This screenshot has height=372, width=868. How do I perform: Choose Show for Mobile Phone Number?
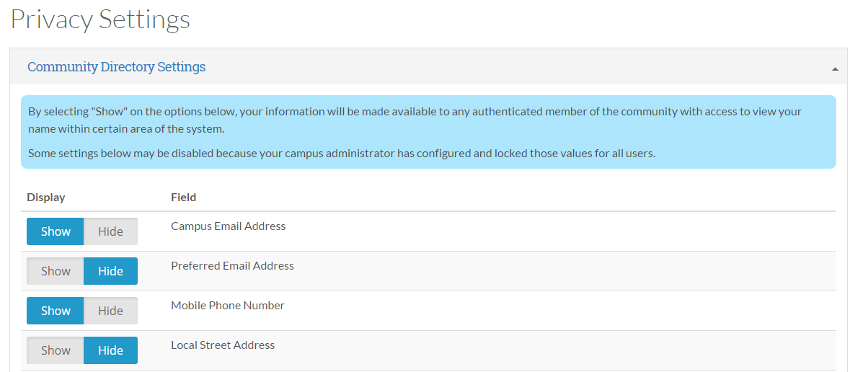click(56, 311)
